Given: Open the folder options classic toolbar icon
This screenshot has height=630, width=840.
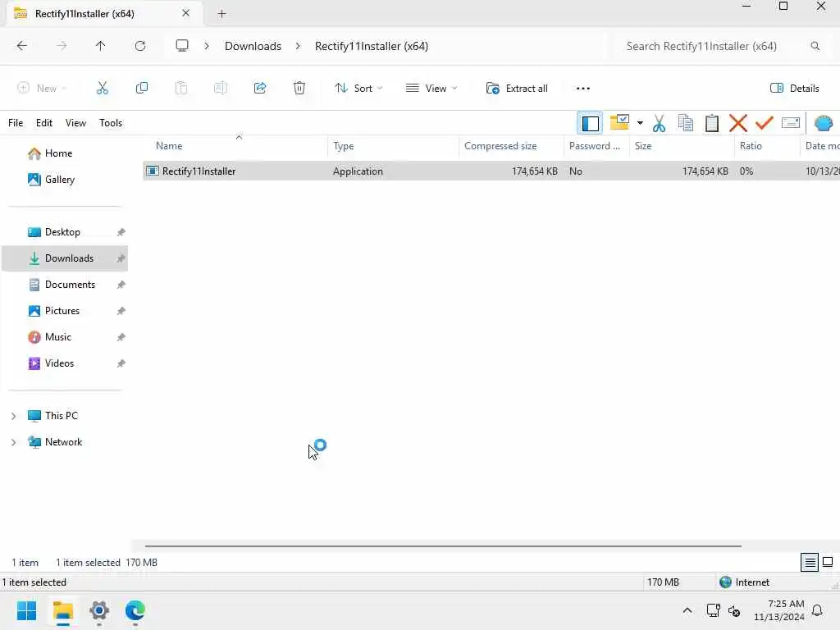Looking at the screenshot, I should click(619, 123).
